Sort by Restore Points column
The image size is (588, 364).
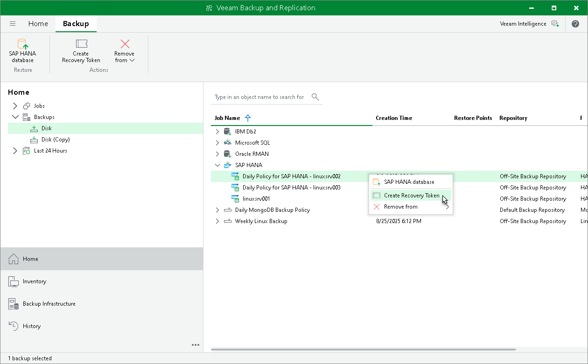(x=473, y=118)
